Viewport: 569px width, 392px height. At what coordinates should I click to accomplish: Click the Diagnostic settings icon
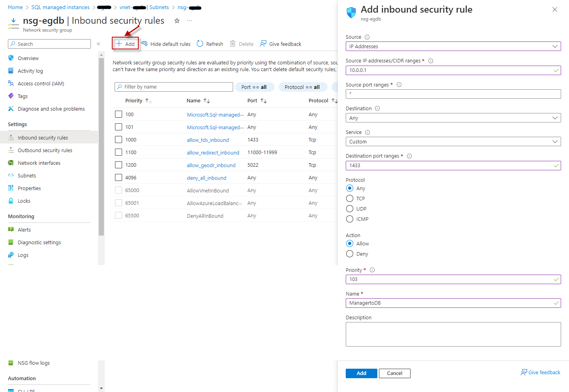point(11,242)
